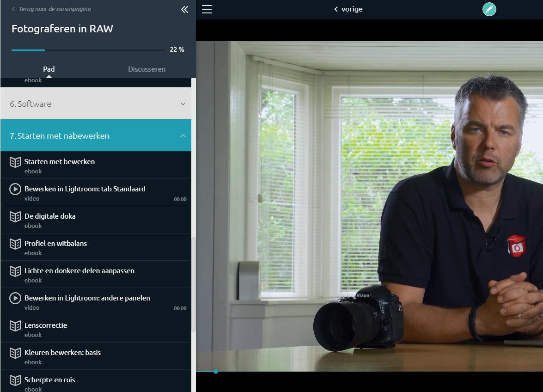Click the 6. Software section header
This screenshot has height=392, width=543.
tap(96, 104)
